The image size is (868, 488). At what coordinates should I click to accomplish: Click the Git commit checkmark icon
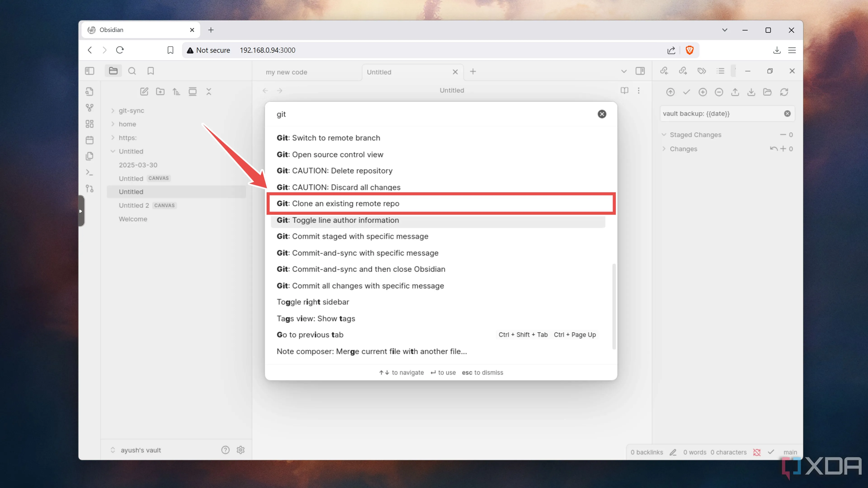click(687, 92)
